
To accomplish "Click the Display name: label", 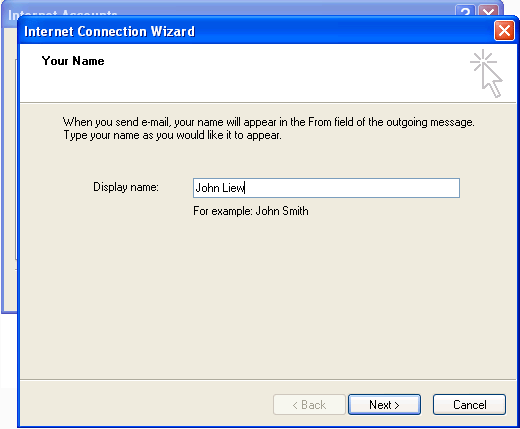I will click(x=126, y=187).
